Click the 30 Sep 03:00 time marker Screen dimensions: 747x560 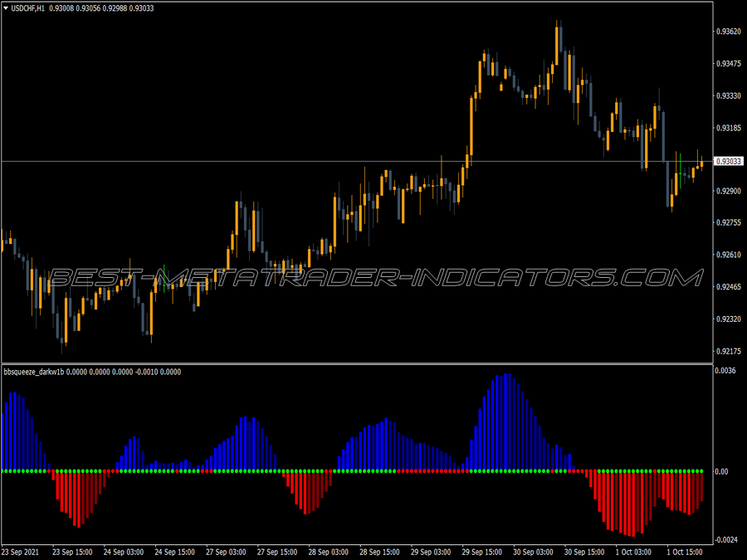533,552
